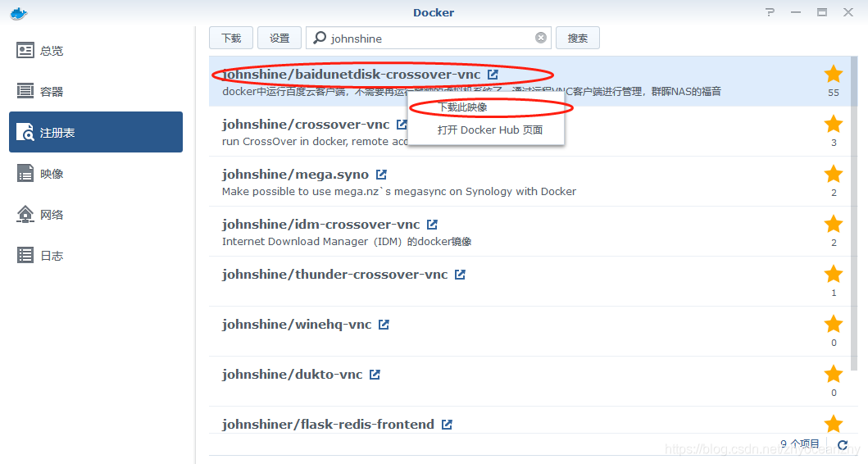Screen dimensions: 868x464
Task: Open external link for johnshine/idm-crossover-vnc
Action: click(432, 225)
